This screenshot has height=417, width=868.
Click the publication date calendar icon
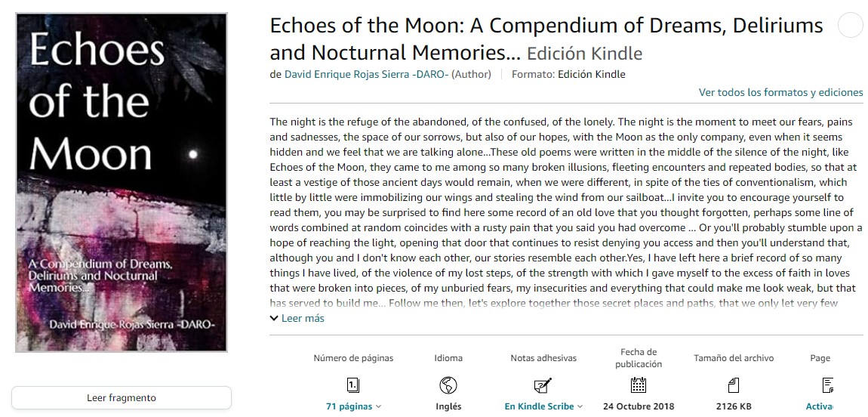pos(639,385)
